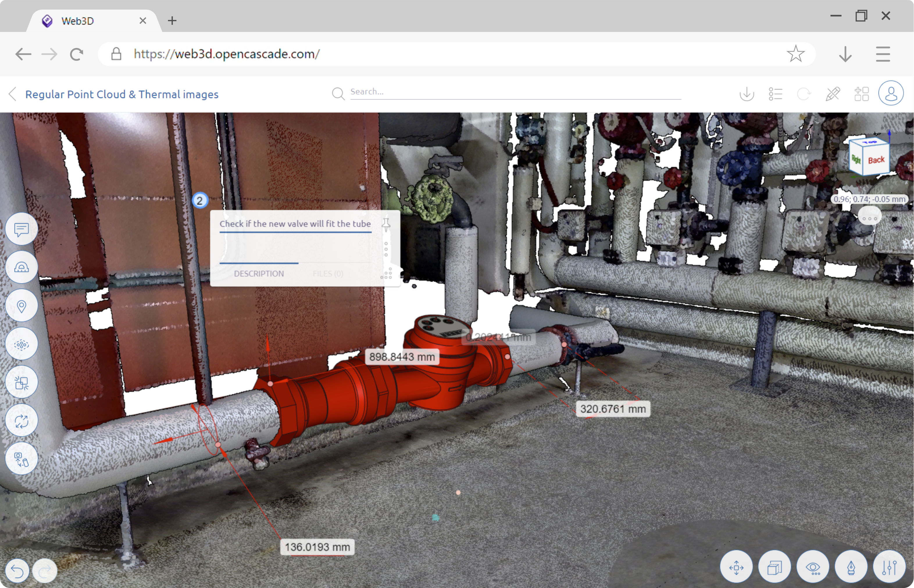
Task: Click the Back face of the view cube
Action: 876,160
